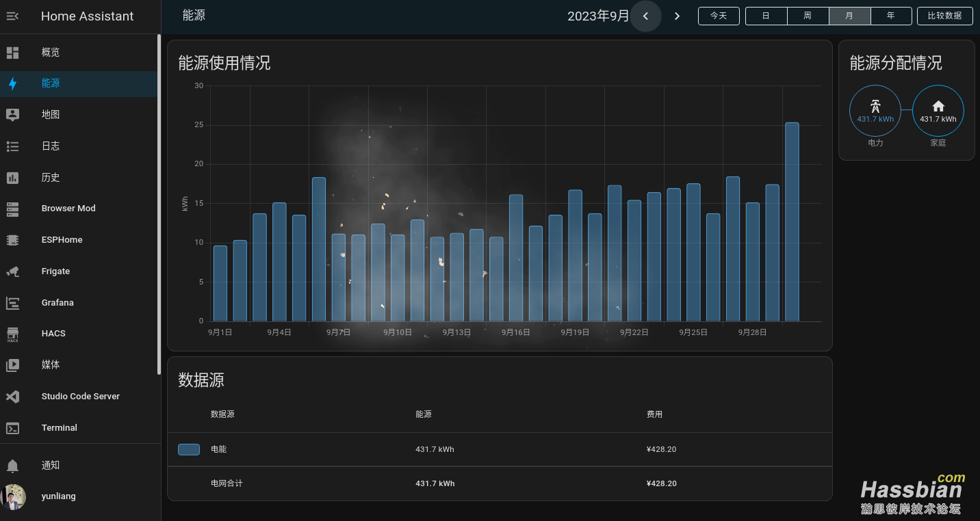
Task: Open 通知 notifications entry
Action: [79, 466]
